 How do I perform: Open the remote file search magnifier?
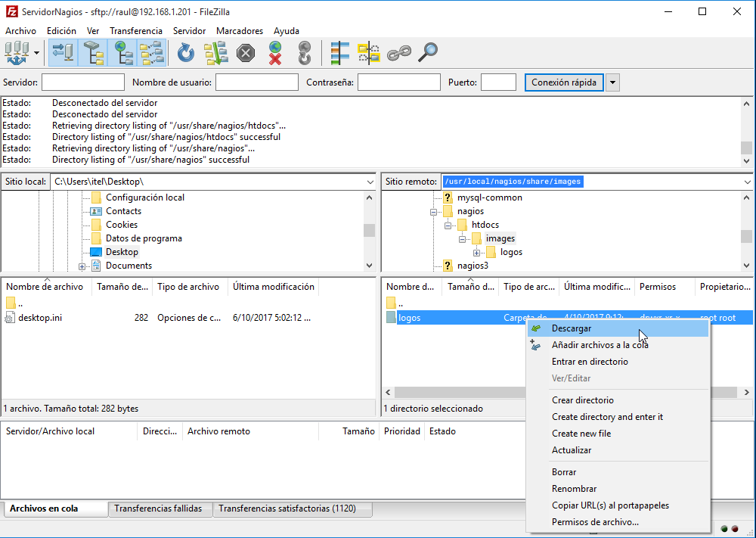(428, 53)
